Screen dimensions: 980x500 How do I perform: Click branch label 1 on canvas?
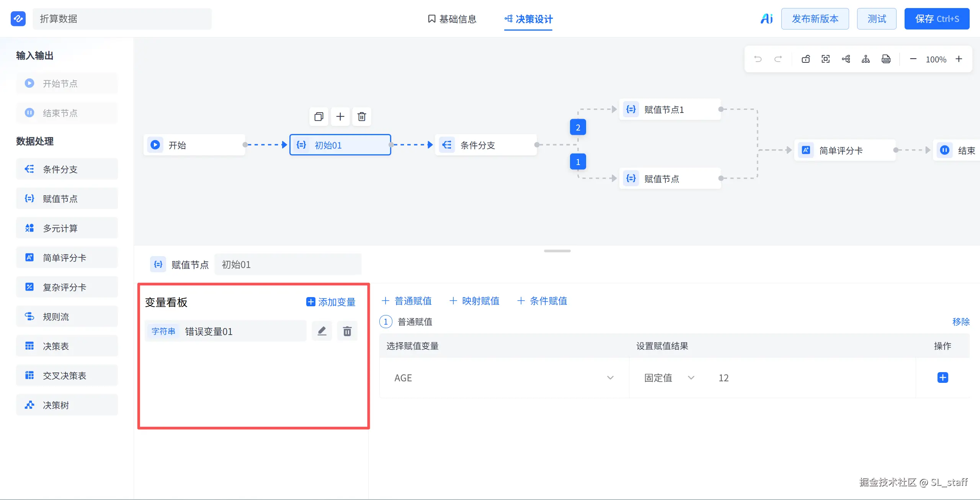pos(578,162)
